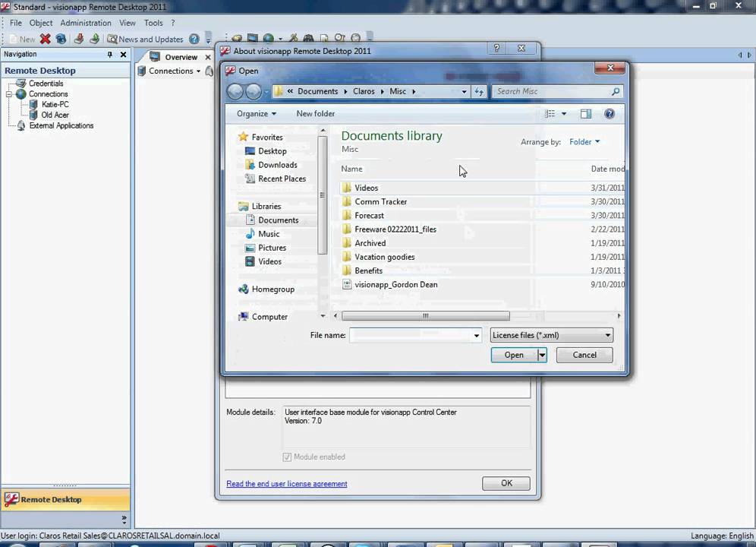Open the Object menu
Screen dimensions: 756x547
coord(41,23)
